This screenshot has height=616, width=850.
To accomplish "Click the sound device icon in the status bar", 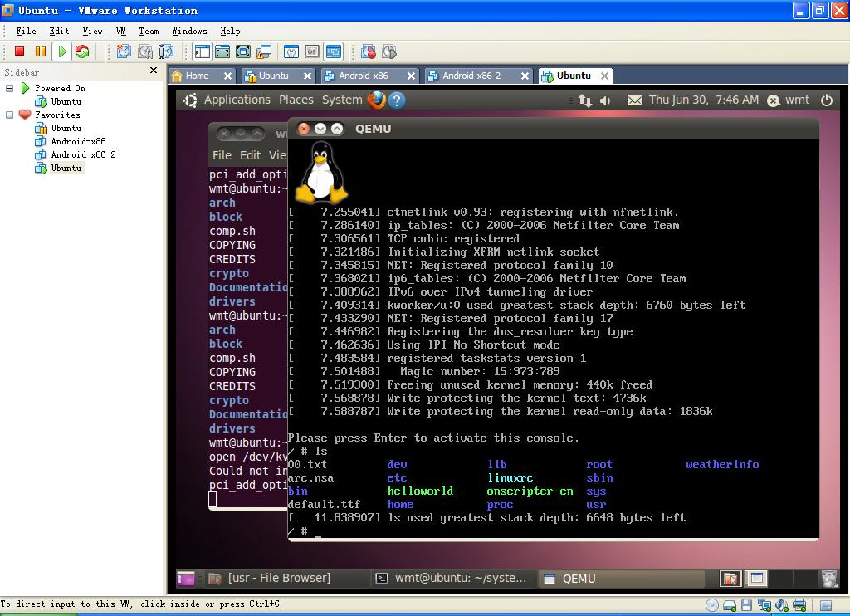I will click(x=781, y=605).
